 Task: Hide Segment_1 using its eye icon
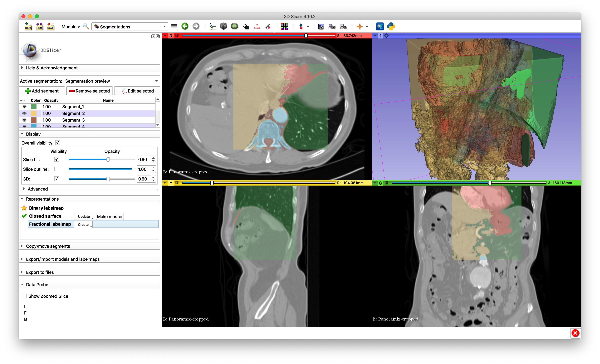[24, 107]
